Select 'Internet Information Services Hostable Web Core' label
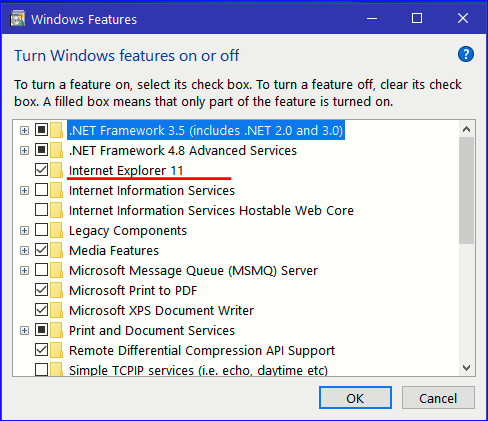 [211, 211]
